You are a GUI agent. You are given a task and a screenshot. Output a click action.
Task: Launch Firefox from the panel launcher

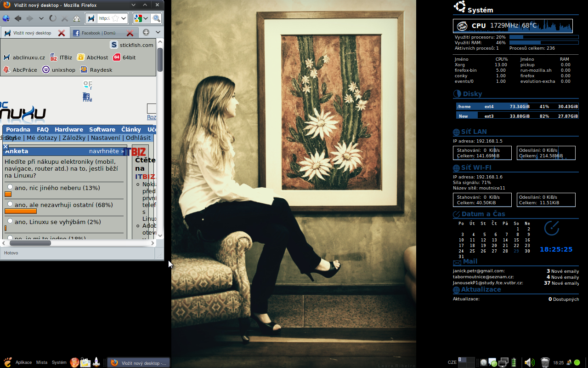[x=74, y=362]
